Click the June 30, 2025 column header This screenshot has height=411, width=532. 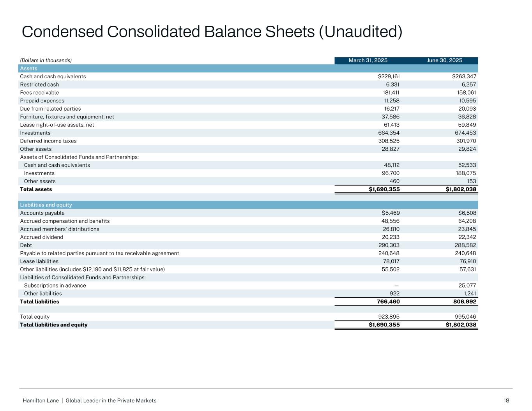(445, 60)
